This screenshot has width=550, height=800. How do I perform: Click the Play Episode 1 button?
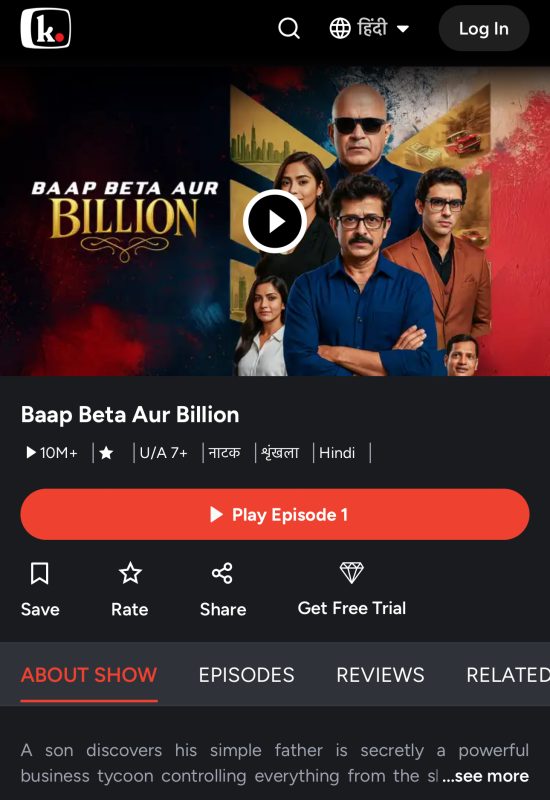click(275, 514)
